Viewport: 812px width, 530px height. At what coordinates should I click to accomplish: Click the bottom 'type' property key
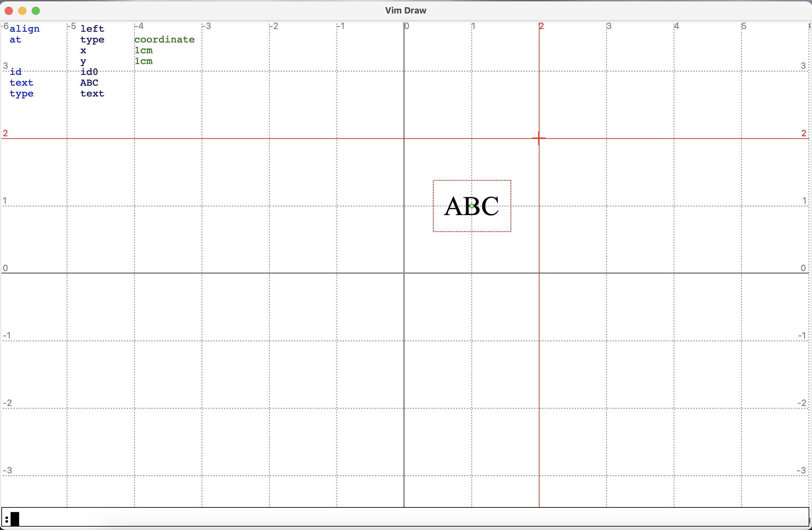(x=22, y=94)
